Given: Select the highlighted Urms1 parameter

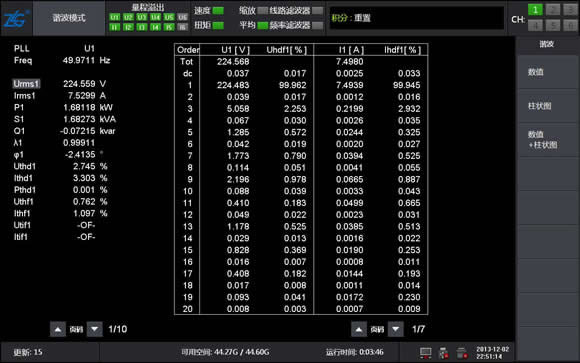Looking at the screenshot, I should 26,84.
